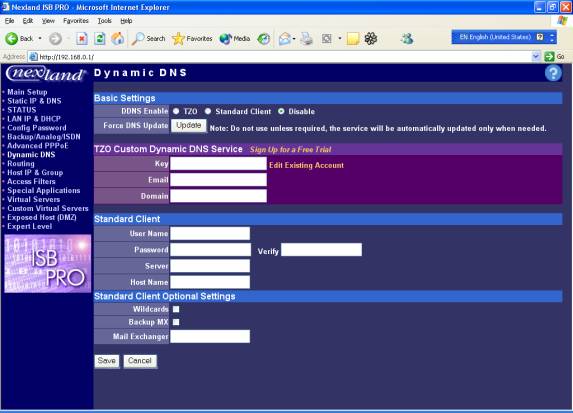Open the Back button history dropdown
573x413 pixels.
pyautogui.click(x=40, y=38)
